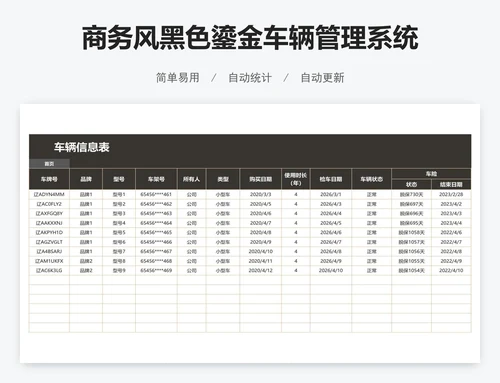
Task: Select inspection date cell 2026/4/4
Action: click(x=331, y=213)
